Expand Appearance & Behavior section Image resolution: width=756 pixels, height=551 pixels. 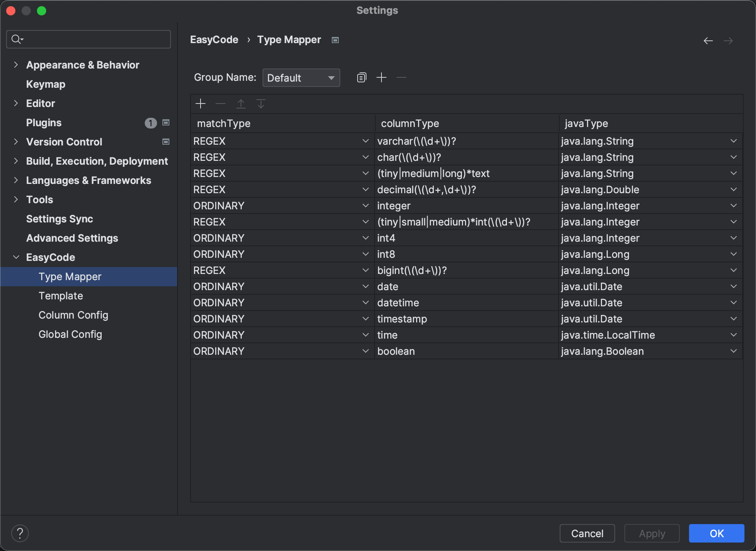tap(16, 65)
